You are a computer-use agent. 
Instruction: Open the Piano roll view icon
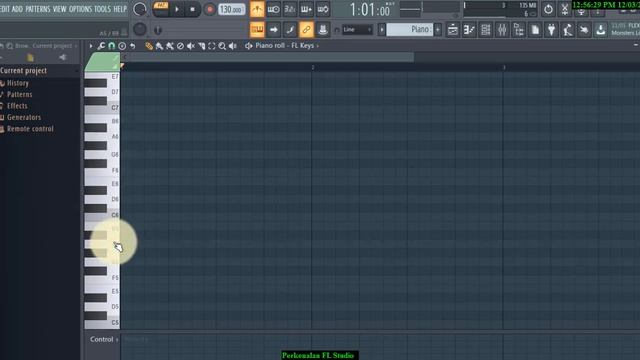tap(469, 29)
